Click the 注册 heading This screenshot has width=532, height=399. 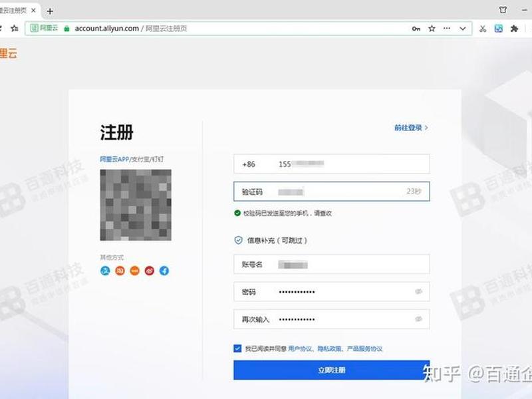(x=117, y=132)
